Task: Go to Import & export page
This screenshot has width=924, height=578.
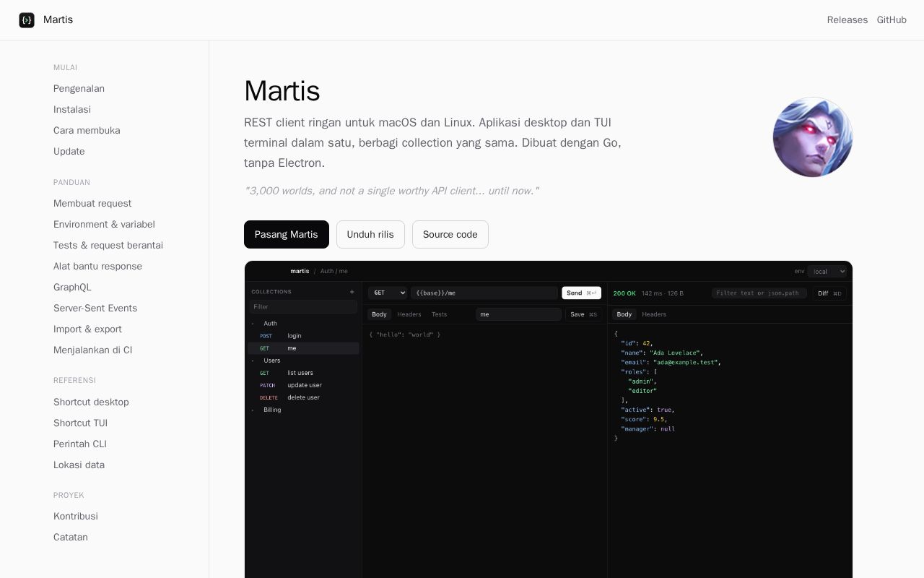Action: (87, 329)
